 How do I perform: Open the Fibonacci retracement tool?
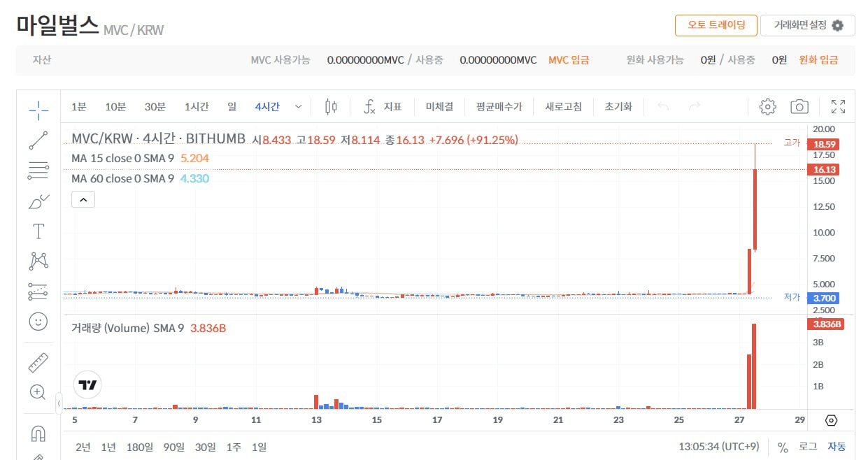point(38,170)
